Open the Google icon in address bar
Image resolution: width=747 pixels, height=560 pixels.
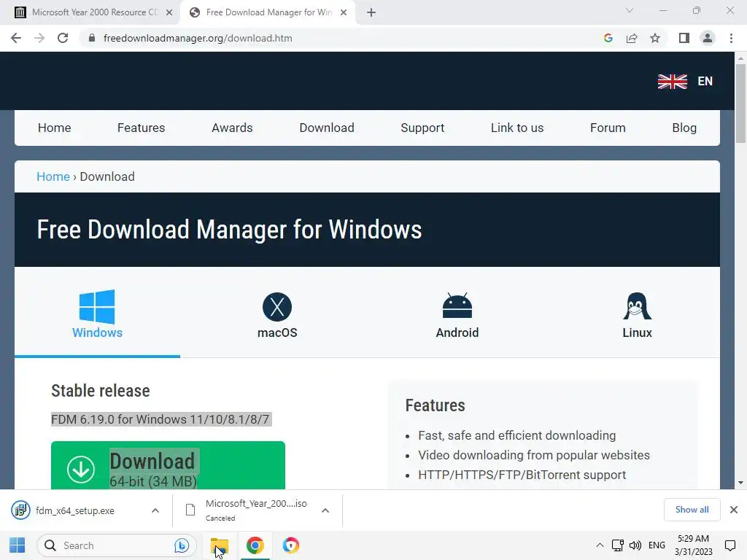pyautogui.click(x=608, y=38)
